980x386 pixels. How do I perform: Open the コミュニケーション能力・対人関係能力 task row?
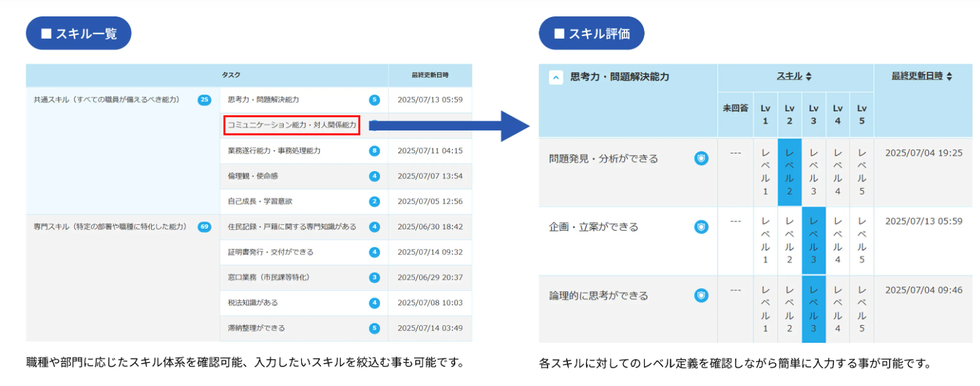tap(292, 125)
